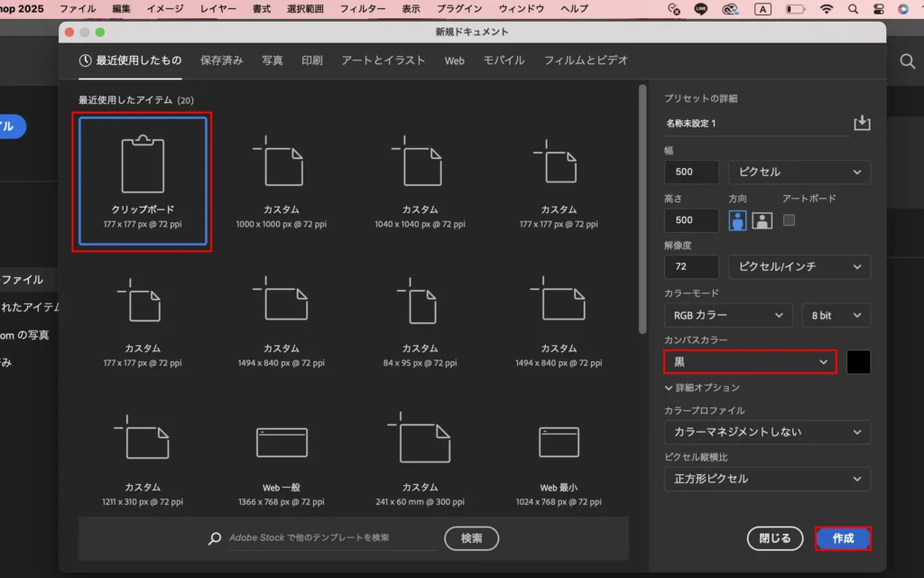Screen dimensions: 924x578
Task: Open the カンバスカラー dropdown showing 黒
Action: click(x=750, y=362)
